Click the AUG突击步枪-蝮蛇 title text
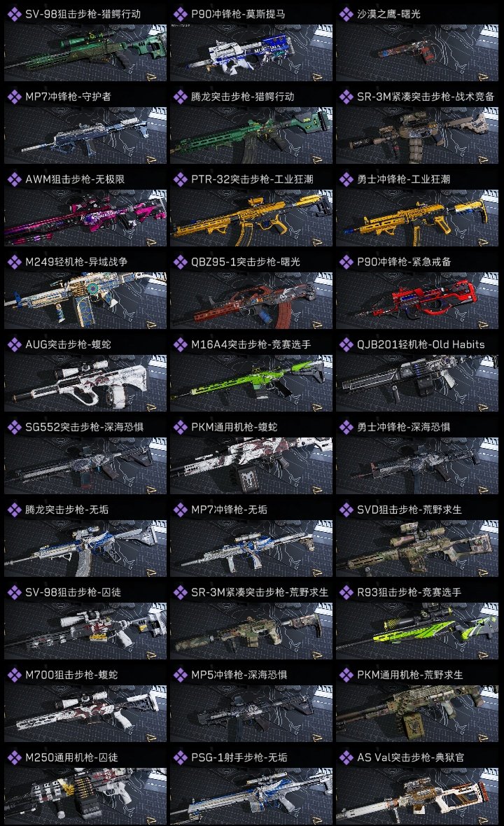The height and width of the screenshot is (826, 504). click(x=68, y=344)
